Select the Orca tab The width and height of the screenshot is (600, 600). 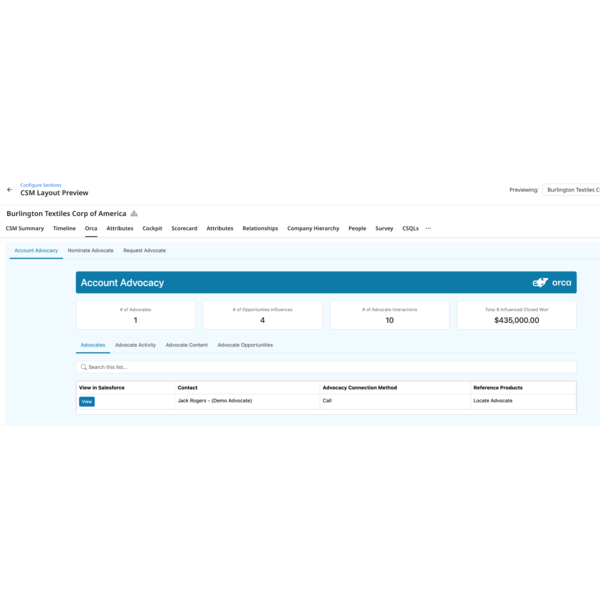click(x=91, y=228)
